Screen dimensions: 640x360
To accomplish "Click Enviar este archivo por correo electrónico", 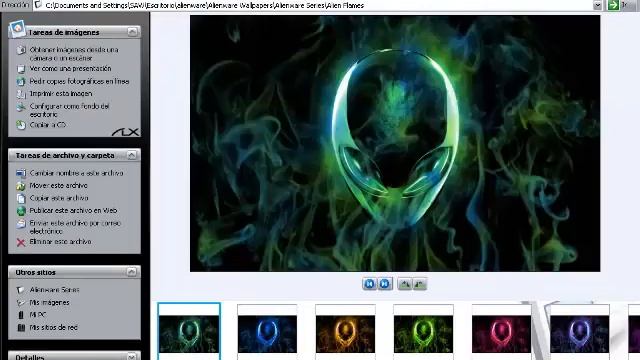I will pyautogui.click(x=75, y=227).
